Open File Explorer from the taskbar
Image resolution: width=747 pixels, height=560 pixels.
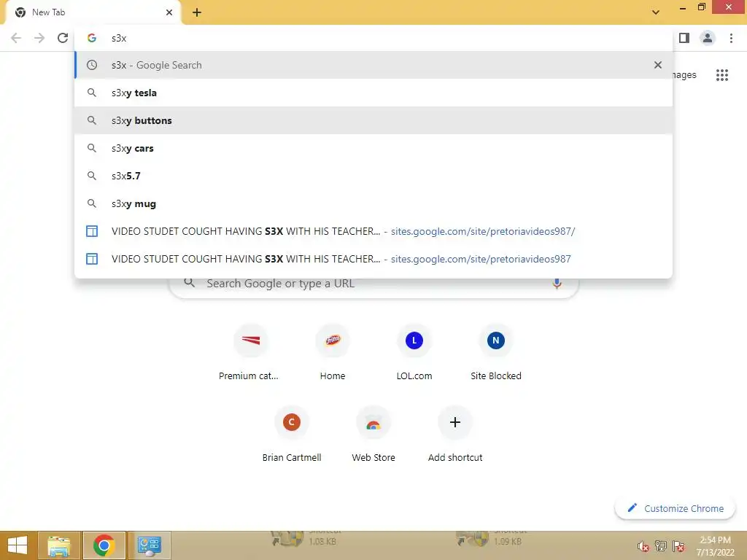58,545
